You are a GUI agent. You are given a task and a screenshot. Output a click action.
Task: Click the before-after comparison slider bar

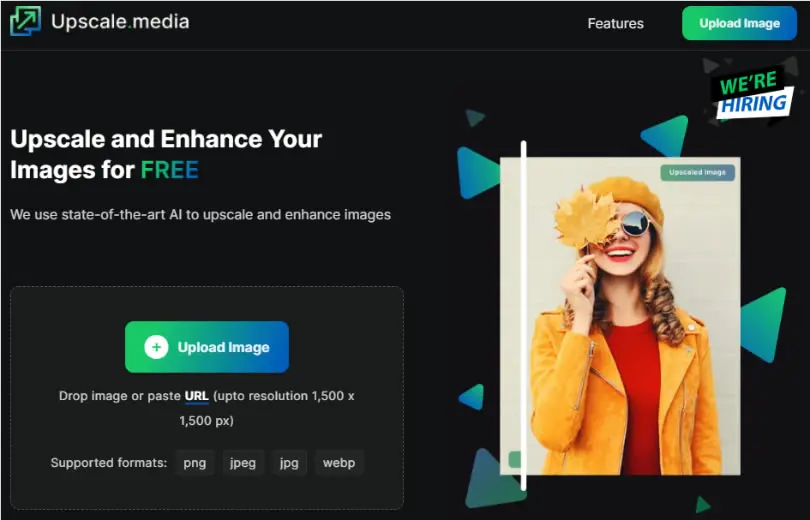click(x=523, y=315)
